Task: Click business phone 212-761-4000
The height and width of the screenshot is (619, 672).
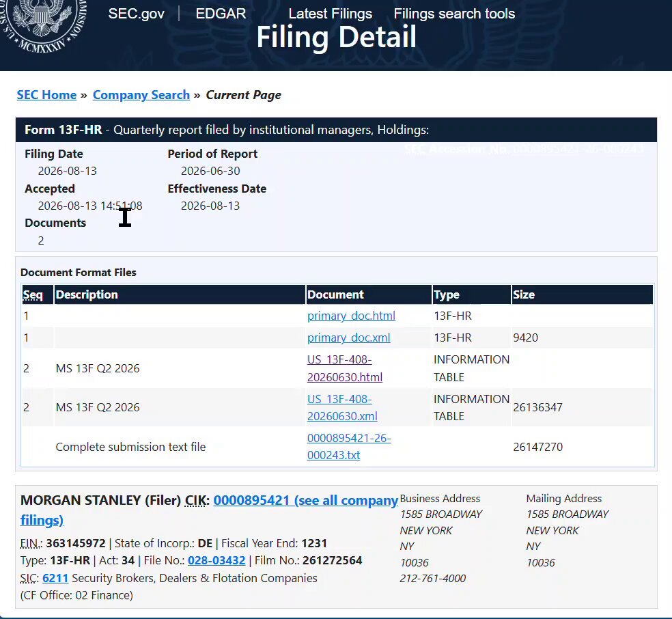Action: point(433,578)
